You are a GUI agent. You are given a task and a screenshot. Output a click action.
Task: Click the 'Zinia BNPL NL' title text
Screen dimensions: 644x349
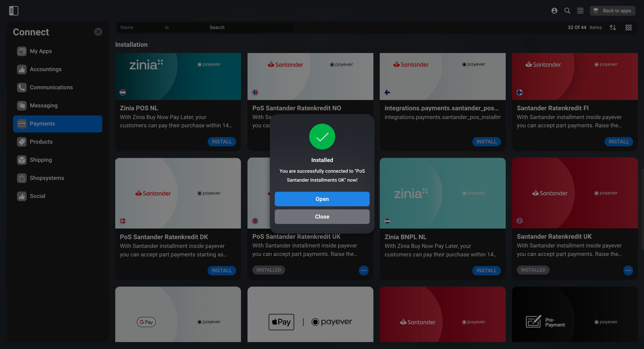(405, 237)
